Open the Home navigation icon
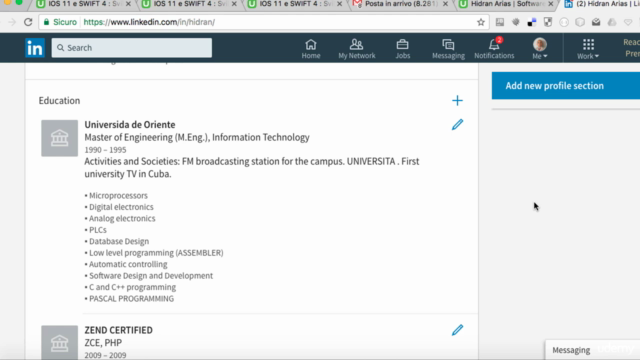Image resolution: width=640 pixels, height=360 pixels. tap(311, 49)
